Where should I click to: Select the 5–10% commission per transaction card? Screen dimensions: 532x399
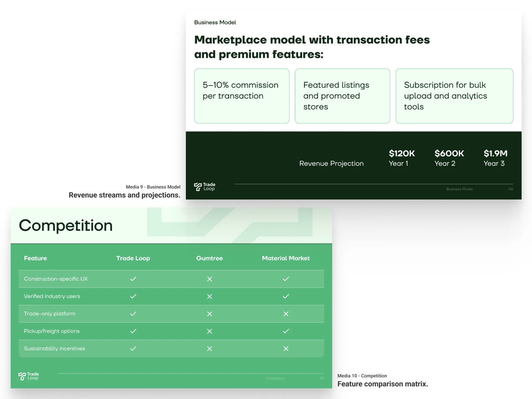(242, 96)
